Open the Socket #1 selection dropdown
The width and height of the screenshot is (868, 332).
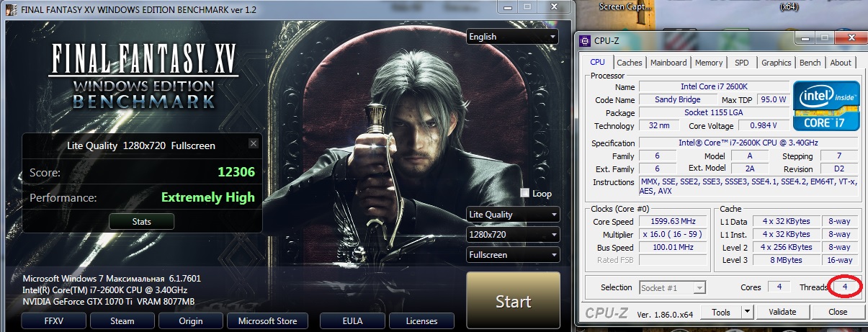coord(673,287)
